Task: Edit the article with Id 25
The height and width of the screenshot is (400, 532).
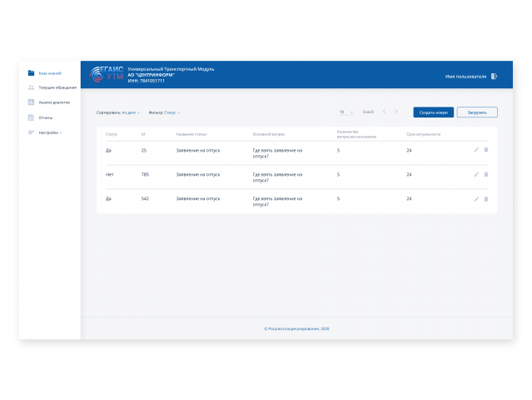Action: pos(476,150)
